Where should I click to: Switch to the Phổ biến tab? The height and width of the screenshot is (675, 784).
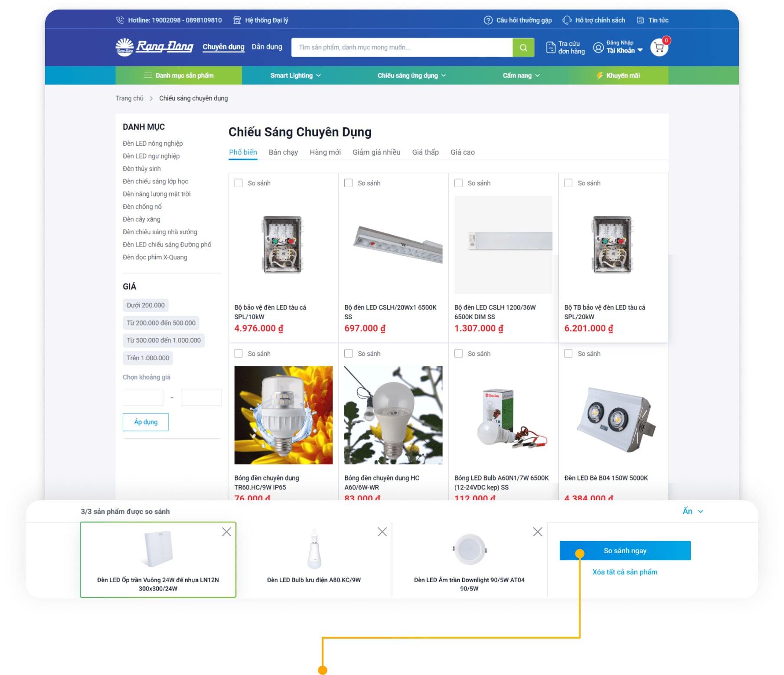(243, 152)
